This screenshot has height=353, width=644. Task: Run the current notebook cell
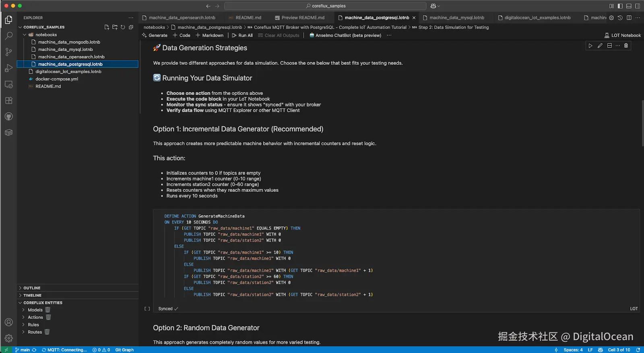tap(590, 46)
